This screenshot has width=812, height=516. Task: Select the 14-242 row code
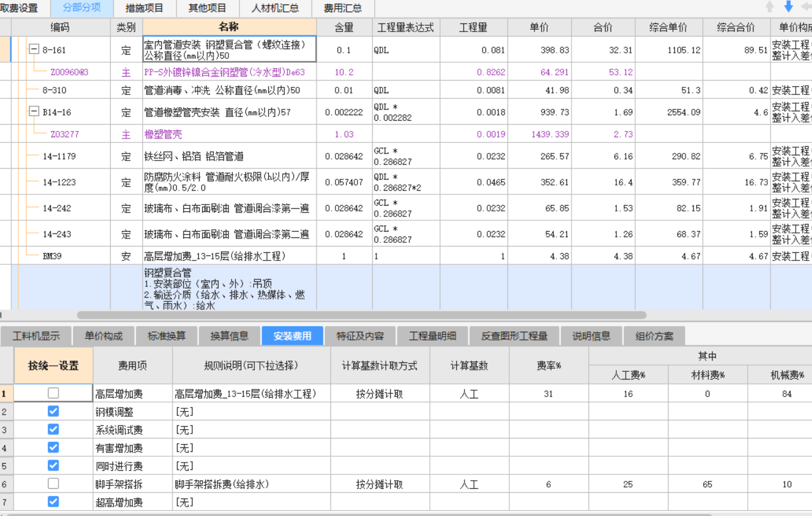point(57,208)
